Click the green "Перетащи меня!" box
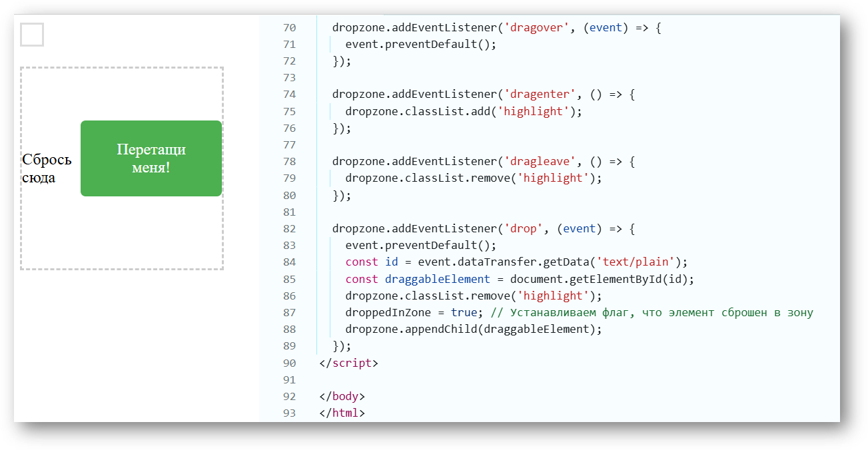868x450 pixels. pos(151,158)
